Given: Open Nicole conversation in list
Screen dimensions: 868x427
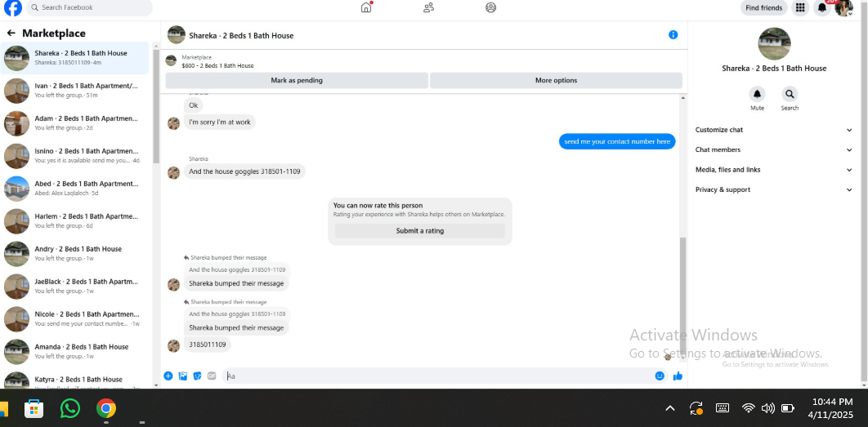Looking at the screenshot, I should 74,318.
